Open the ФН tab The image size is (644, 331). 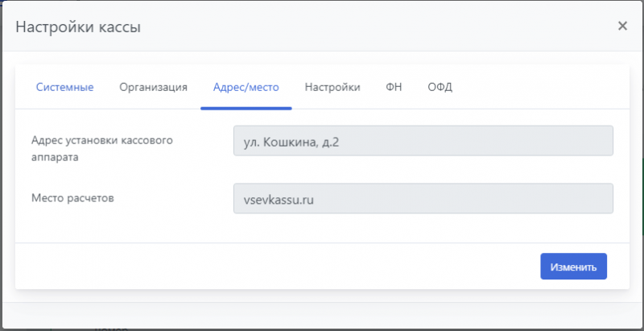click(x=394, y=87)
